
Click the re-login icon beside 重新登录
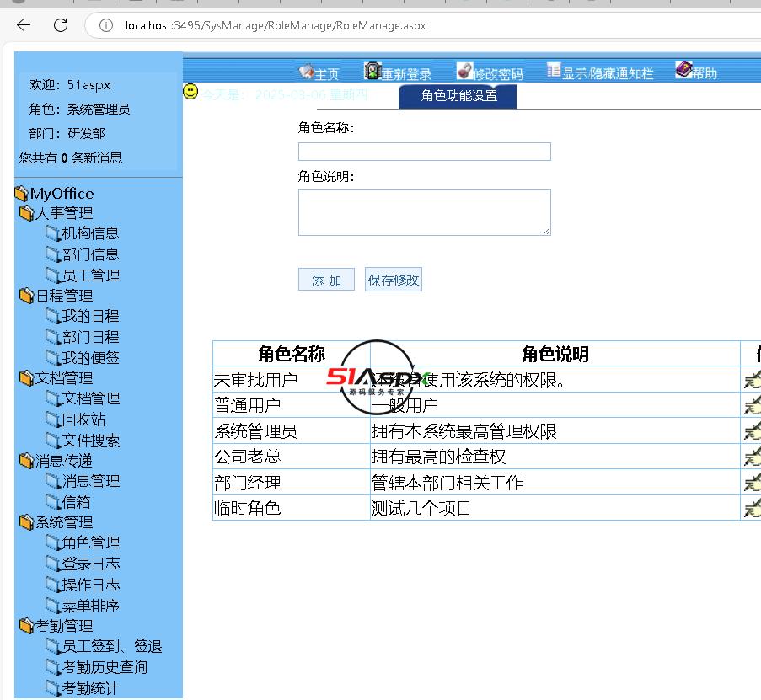click(x=372, y=71)
